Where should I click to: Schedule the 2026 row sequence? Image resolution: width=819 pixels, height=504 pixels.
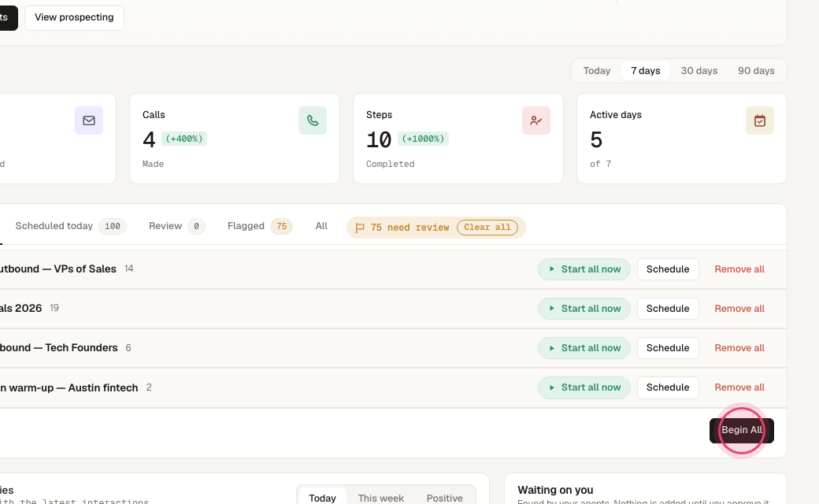pos(668,309)
